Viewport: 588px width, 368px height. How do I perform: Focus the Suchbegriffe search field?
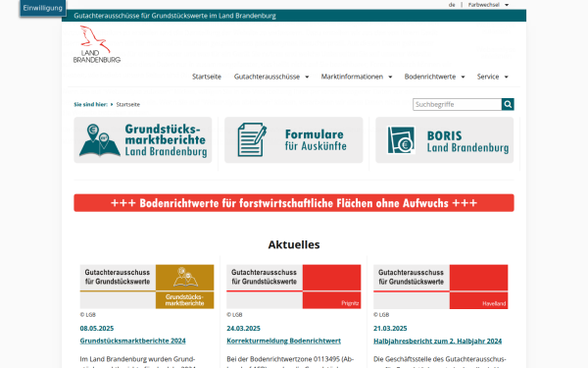coord(457,104)
